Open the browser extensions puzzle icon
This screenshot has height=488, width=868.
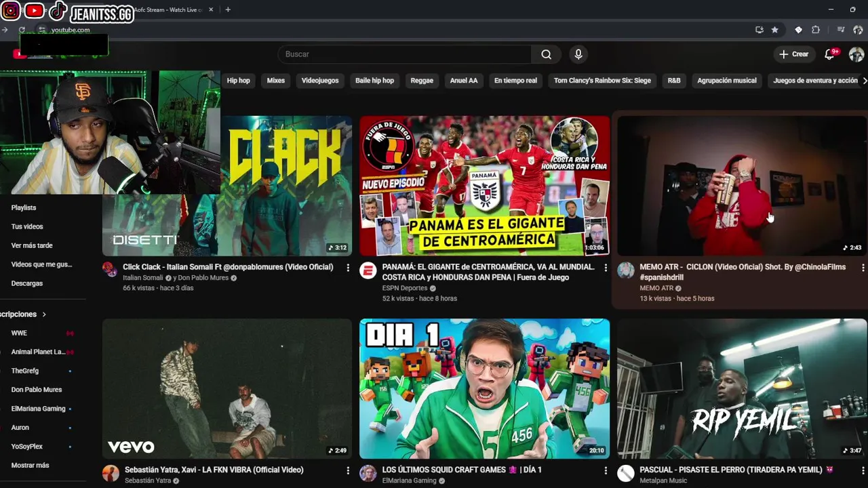pyautogui.click(x=816, y=30)
